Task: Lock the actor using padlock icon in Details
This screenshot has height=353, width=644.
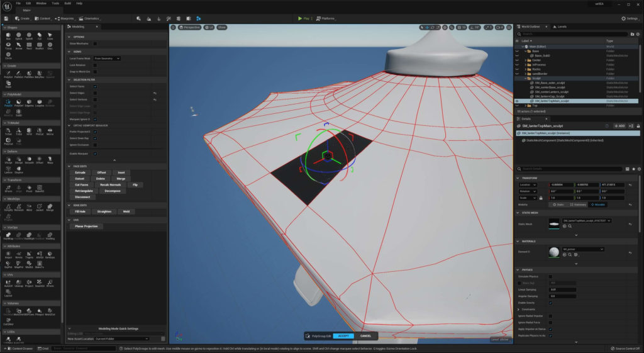Action: point(638,126)
